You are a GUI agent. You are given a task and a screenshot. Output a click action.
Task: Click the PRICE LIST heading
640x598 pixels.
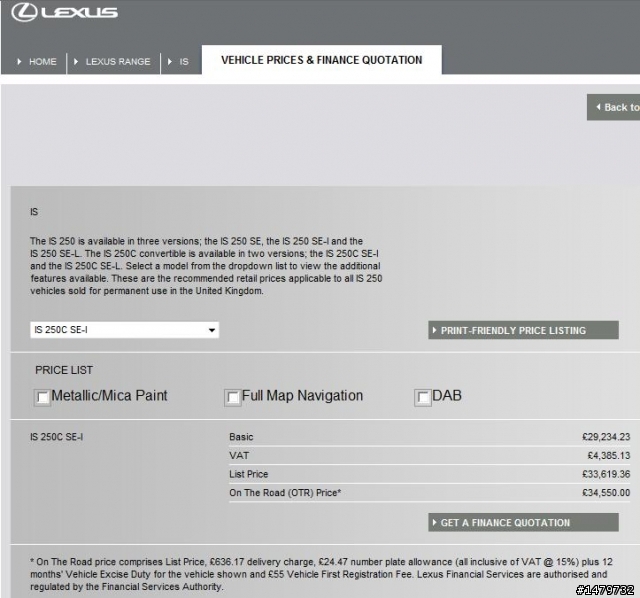pos(64,370)
